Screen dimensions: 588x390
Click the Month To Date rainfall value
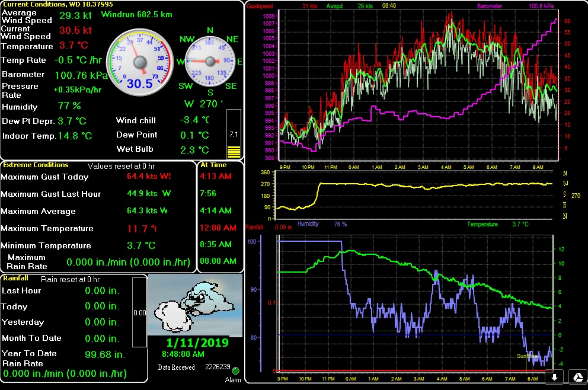(x=102, y=338)
